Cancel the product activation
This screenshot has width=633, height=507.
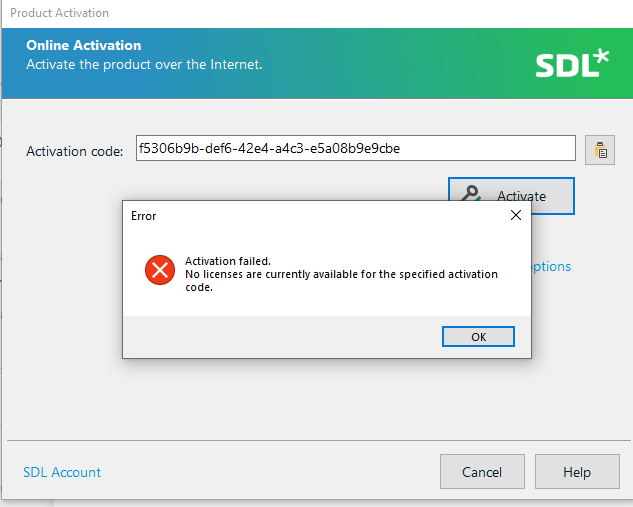click(482, 472)
